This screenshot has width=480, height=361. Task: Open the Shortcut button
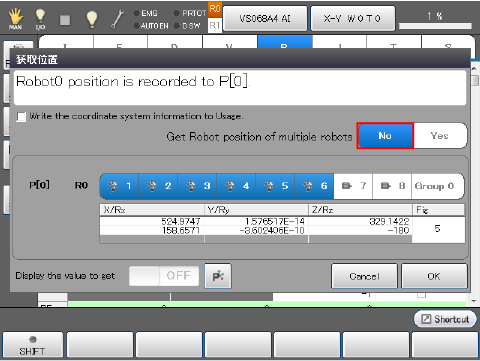pos(445,319)
